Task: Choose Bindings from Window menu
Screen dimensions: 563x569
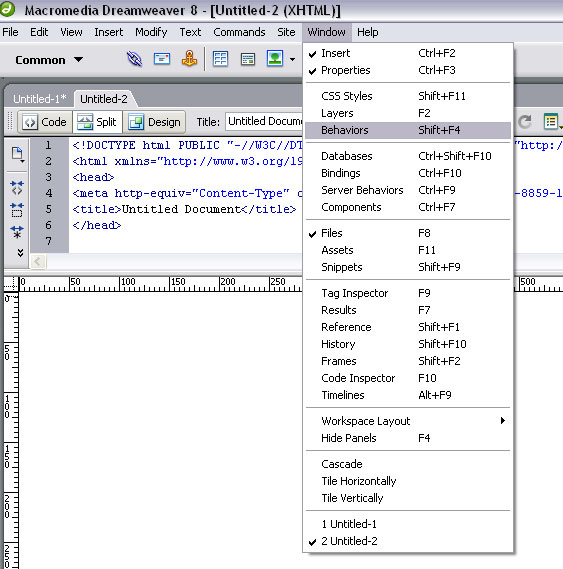Action: coord(408,173)
